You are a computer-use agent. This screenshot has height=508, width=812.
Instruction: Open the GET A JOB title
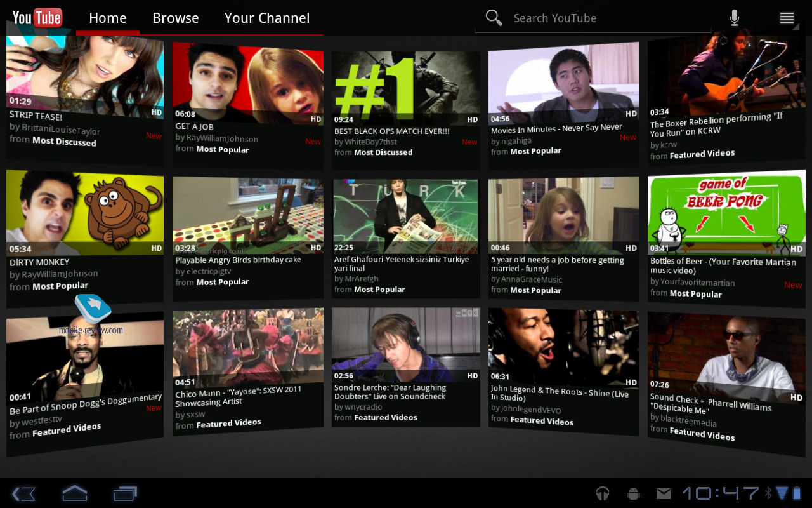point(194,127)
